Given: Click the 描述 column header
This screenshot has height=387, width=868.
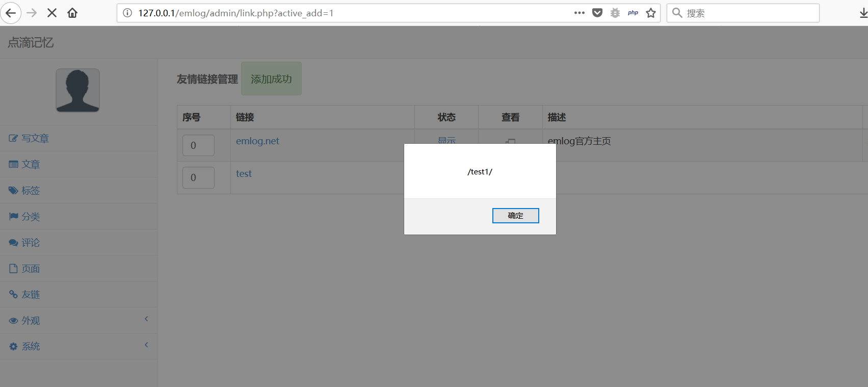Looking at the screenshot, I should click(557, 117).
